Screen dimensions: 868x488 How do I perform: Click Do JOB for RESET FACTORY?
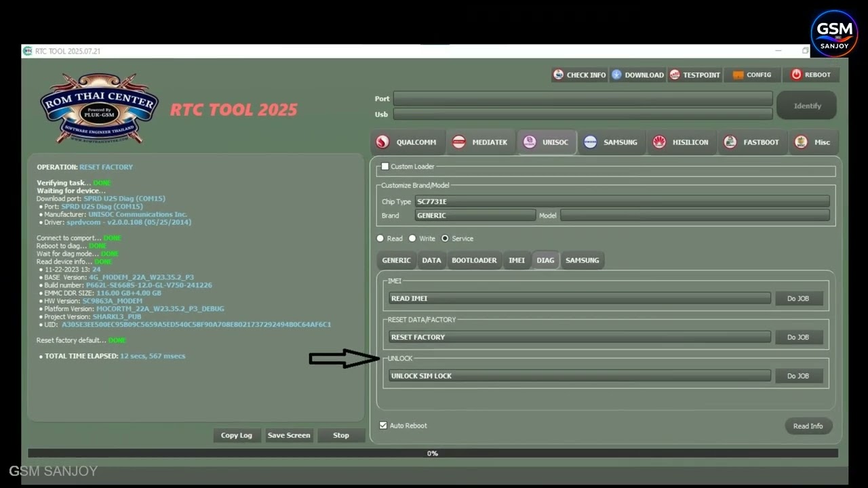(x=798, y=337)
